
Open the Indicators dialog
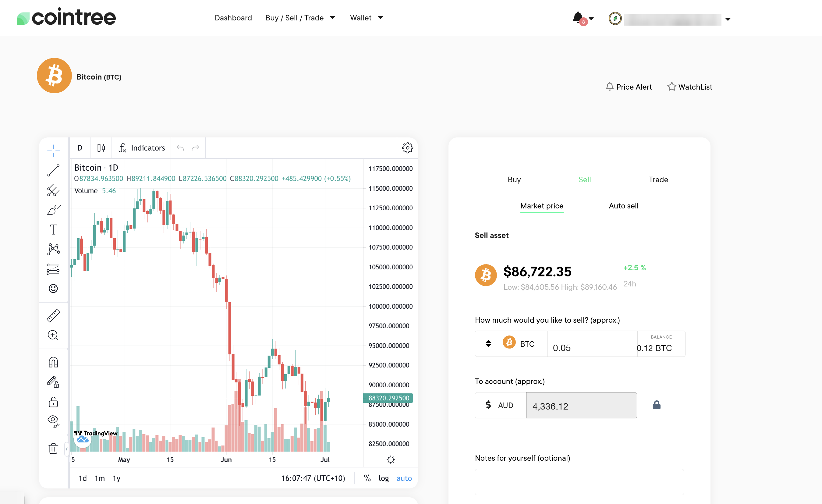(x=142, y=148)
